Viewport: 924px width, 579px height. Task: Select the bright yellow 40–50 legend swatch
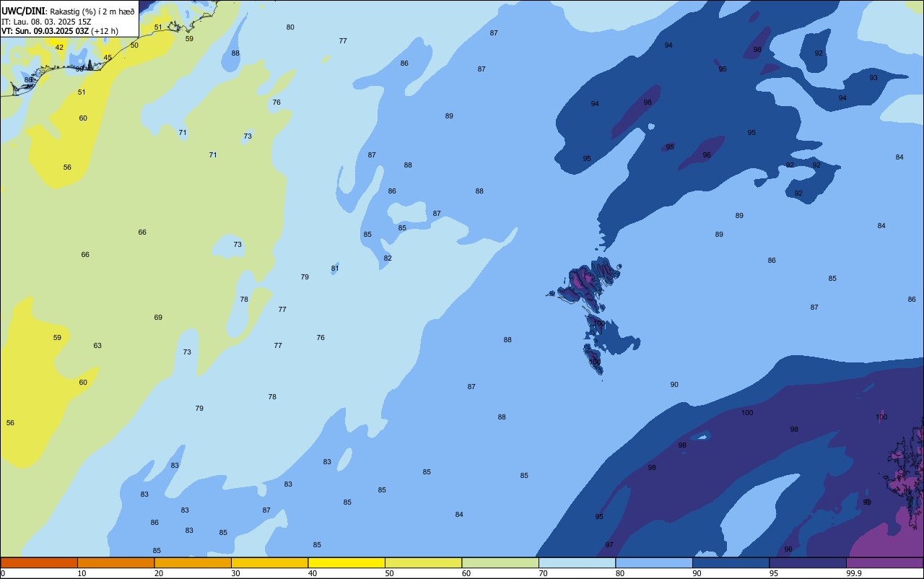click(346, 562)
